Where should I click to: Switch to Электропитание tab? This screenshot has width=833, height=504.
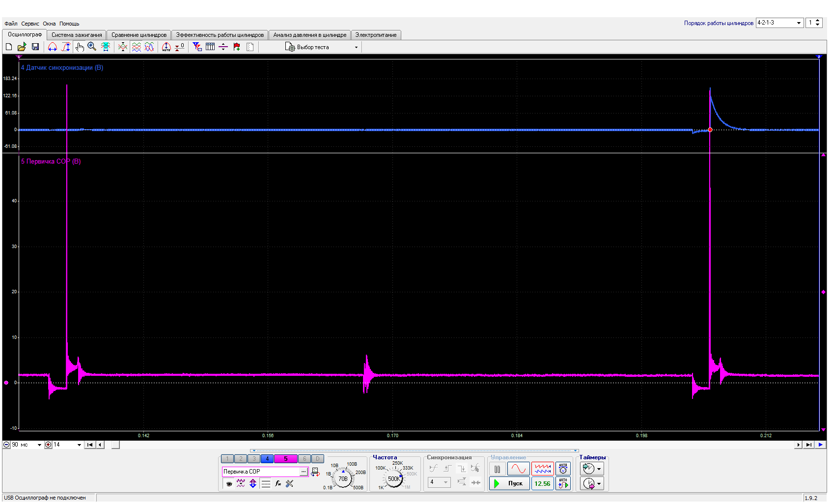(x=376, y=35)
